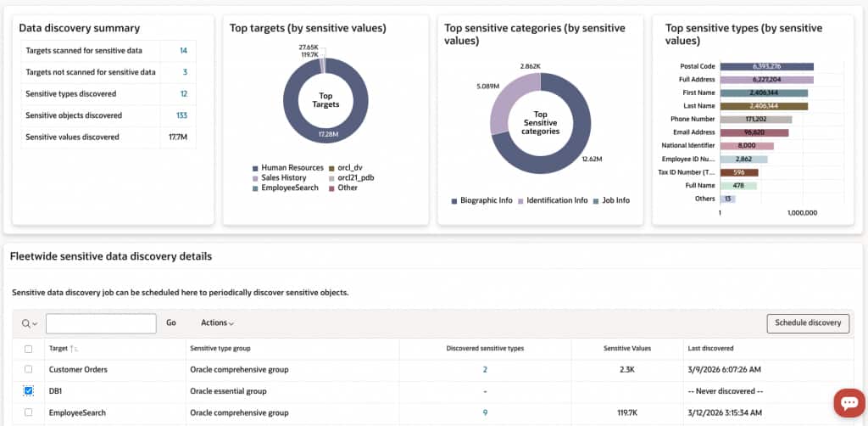Screen dimensions: 868x426
Task: Open the Actions dropdown menu
Action: point(217,323)
